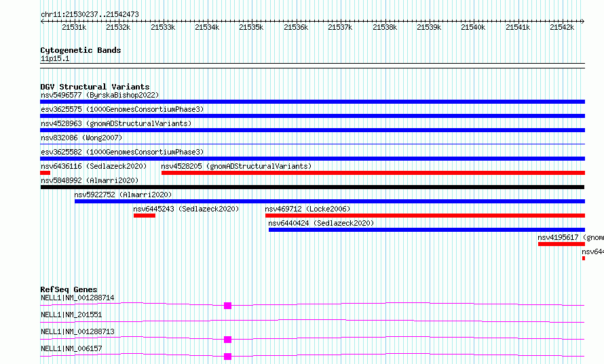The height and width of the screenshot is (364, 604).
Task: Click the nsv5496577 (ByrskaBishop2022) variant label
Action: (x=100, y=95)
